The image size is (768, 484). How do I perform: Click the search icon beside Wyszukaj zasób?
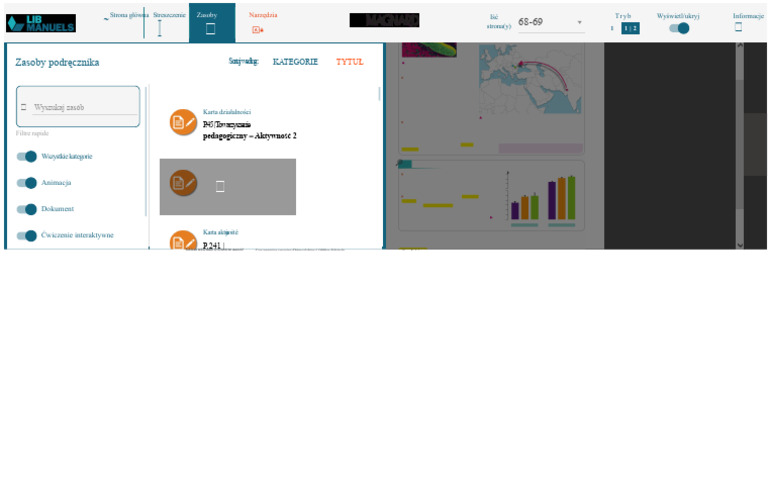[x=24, y=107]
